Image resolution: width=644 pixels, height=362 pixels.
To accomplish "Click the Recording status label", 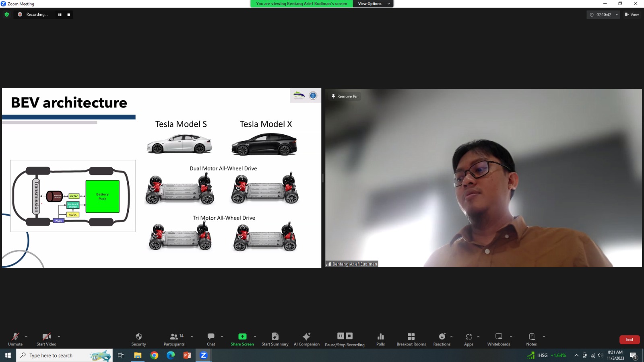I will pyautogui.click(x=37, y=14).
